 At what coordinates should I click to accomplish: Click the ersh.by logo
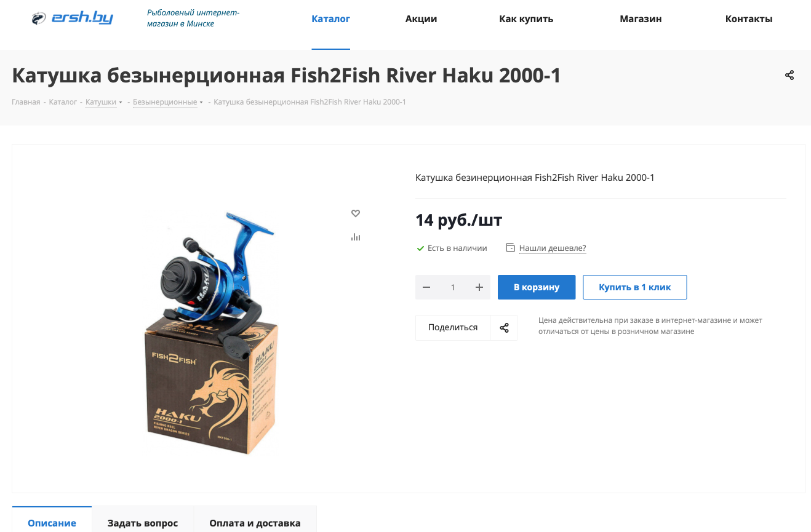coord(73,18)
